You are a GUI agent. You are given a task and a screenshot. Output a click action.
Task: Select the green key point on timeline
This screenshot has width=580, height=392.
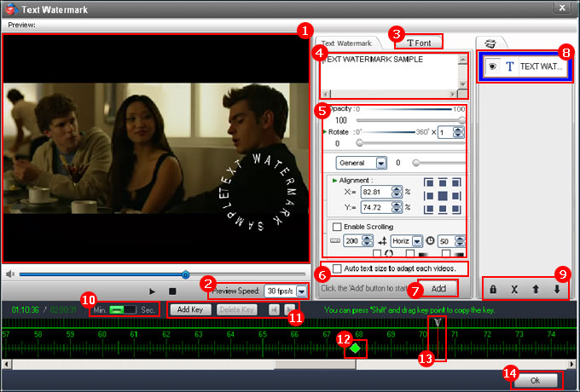pos(355,348)
